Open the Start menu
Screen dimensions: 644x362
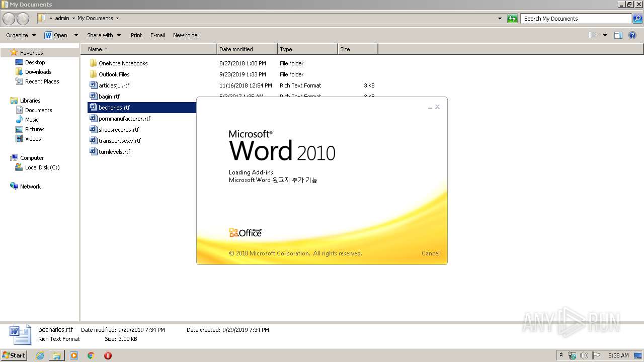(14, 355)
